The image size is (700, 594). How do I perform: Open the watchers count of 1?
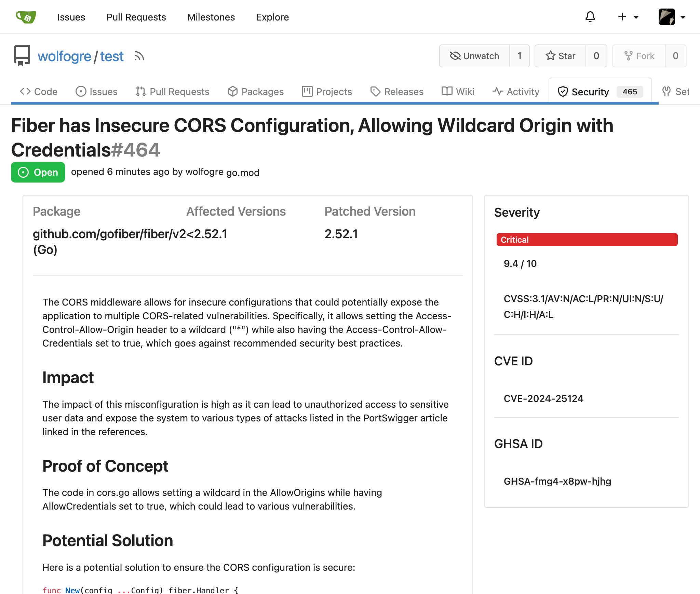pos(519,56)
